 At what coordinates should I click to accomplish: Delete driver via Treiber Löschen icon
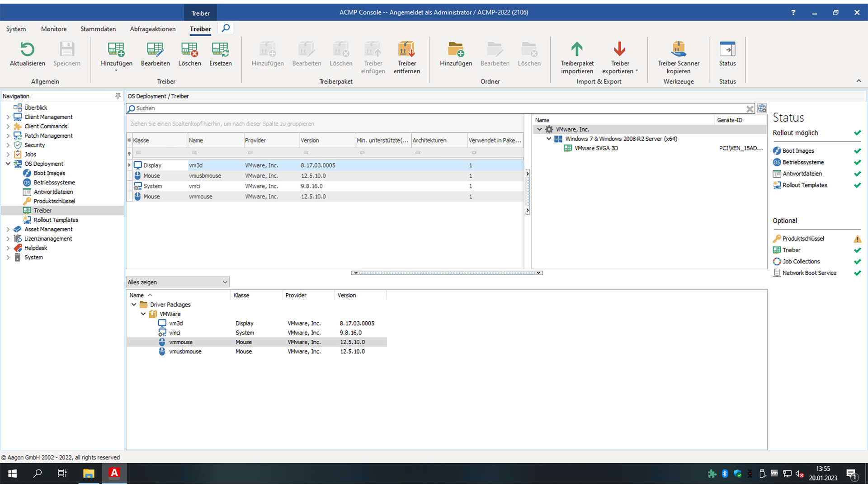coord(189,54)
